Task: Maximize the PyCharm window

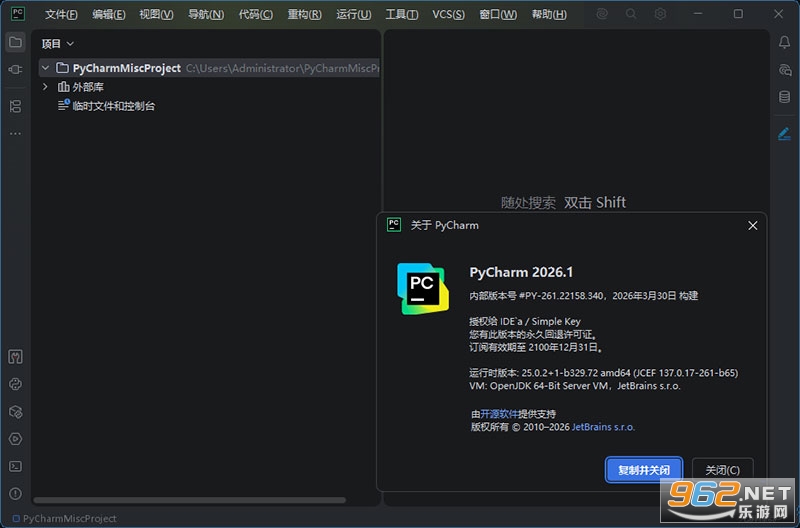Action: pyautogui.click(x=738, y=14)
